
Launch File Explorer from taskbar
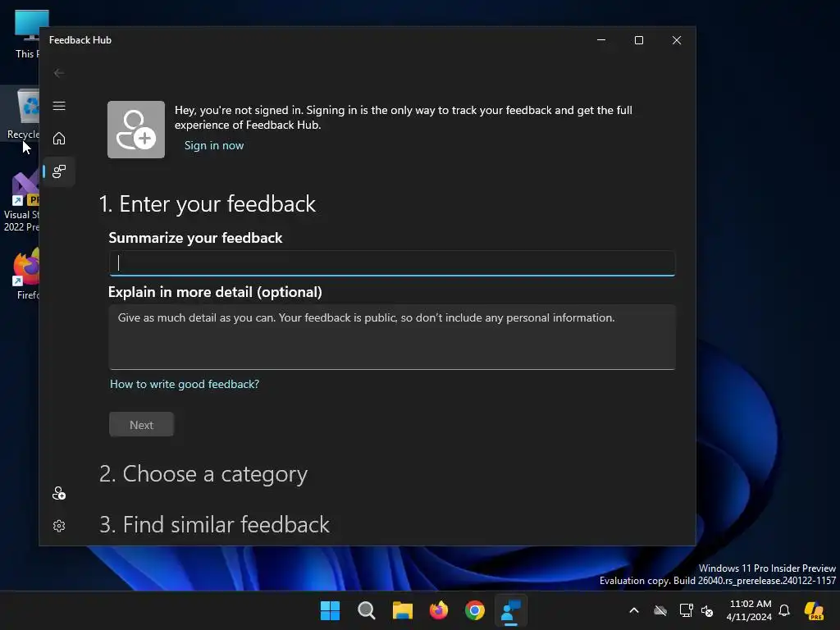[402, 610]
